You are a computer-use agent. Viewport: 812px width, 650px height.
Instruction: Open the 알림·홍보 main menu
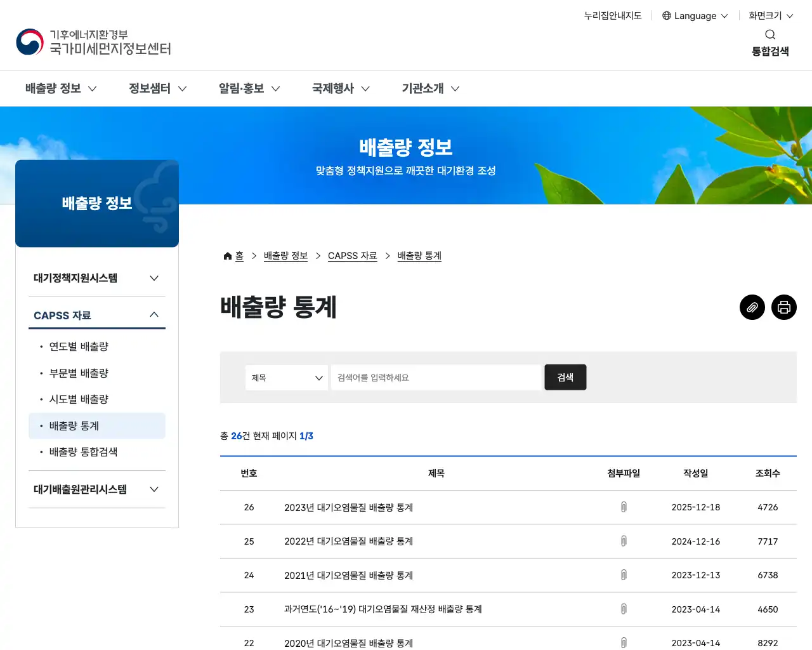249,88
